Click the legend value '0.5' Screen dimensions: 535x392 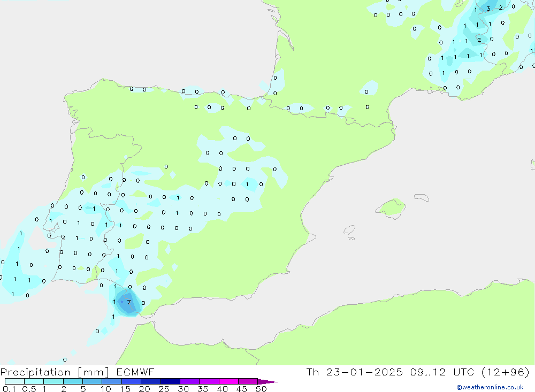29,389
